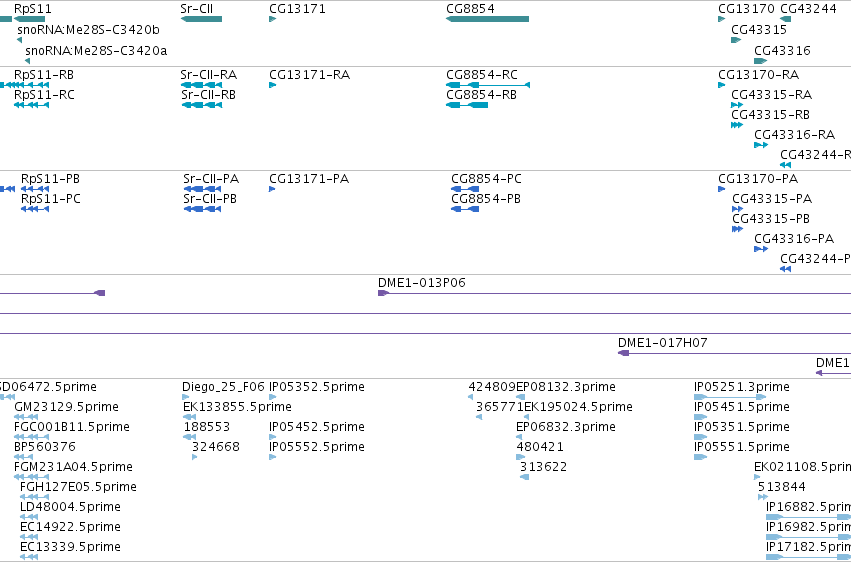The image size is (851, 562).
Task: Select the LD48004.5prime EST feature
Action: coord(29,517)
